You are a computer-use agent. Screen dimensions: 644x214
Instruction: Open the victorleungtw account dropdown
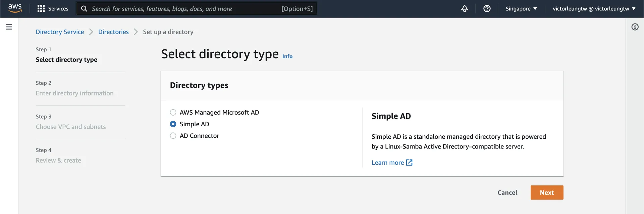pos(594,9)
